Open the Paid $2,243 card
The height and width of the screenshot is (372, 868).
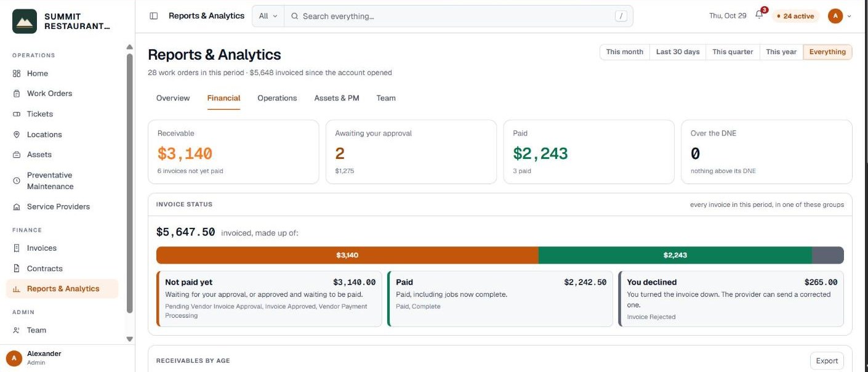click(x=589, y=152)
